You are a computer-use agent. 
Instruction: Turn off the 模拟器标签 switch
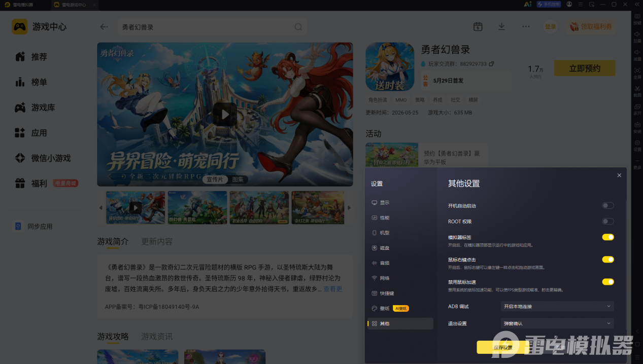(x=608, y=237)
